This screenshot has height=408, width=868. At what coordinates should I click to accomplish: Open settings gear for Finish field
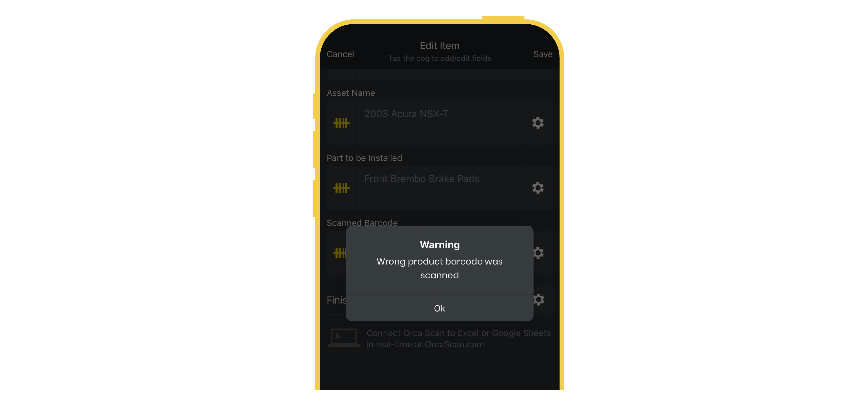(538, 299)
